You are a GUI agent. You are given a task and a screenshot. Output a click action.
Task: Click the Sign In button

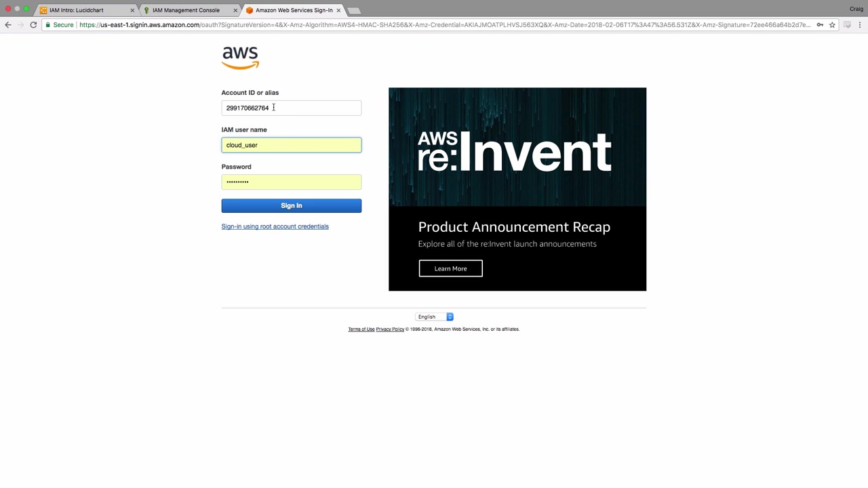(292, 205)
